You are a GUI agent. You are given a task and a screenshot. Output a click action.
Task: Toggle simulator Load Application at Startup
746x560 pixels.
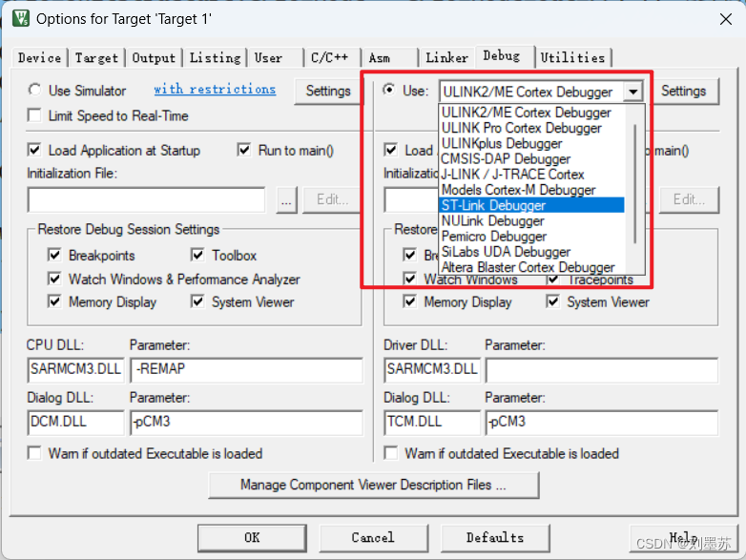coord(34,151)
